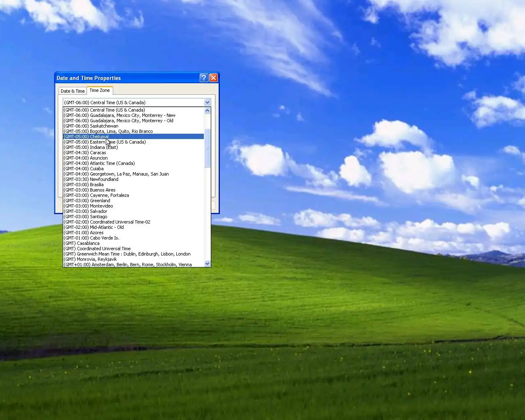Select (GMT-03:00) Salvador
The width and height of the screenshot is (525, 420).
click(x=133, y=211)
